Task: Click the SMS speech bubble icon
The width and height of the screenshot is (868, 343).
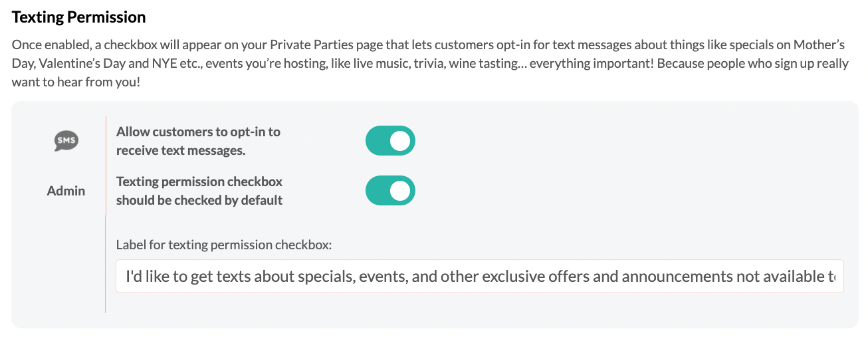Action: [x=66, y=141]
